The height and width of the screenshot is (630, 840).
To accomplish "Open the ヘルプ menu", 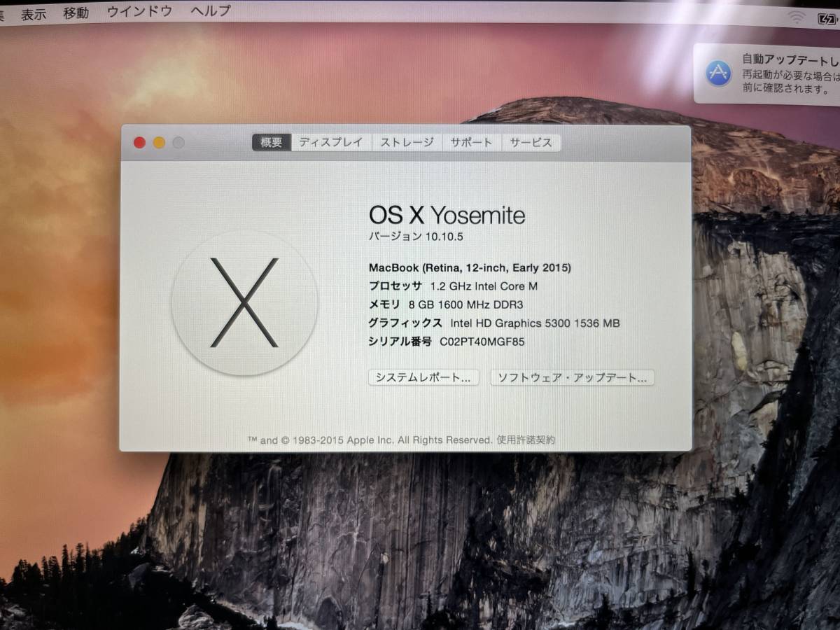I will [211, 10].
